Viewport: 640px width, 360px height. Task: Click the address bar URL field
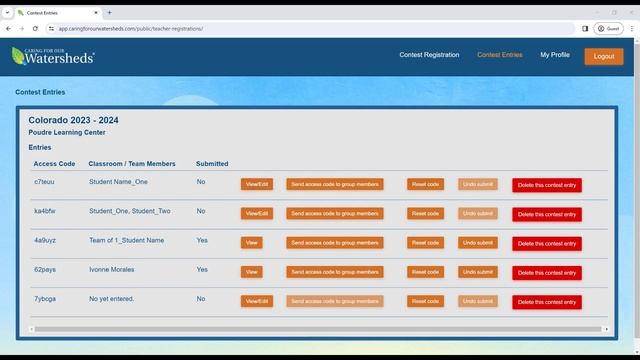click(x=310, y=29)
